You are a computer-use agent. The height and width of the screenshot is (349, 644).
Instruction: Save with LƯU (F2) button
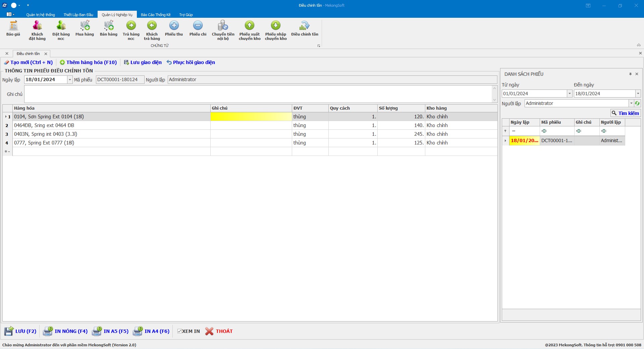[x=20, y=331]
